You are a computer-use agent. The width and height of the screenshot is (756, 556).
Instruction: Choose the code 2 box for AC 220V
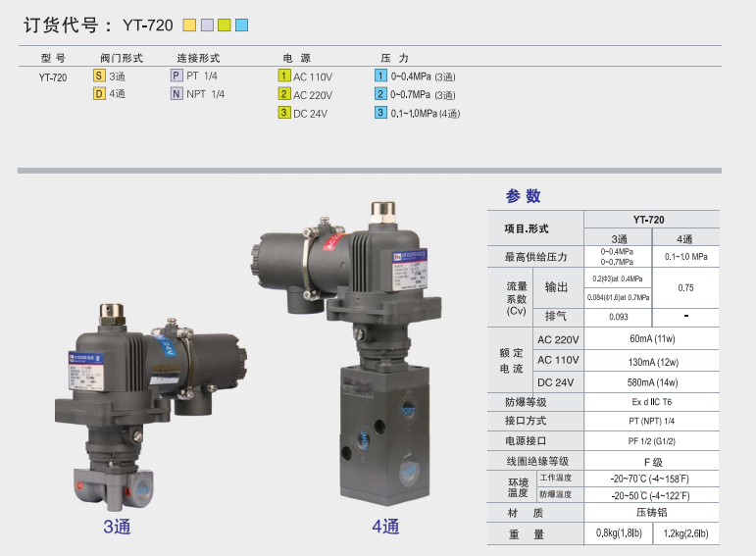click(284, 94)
